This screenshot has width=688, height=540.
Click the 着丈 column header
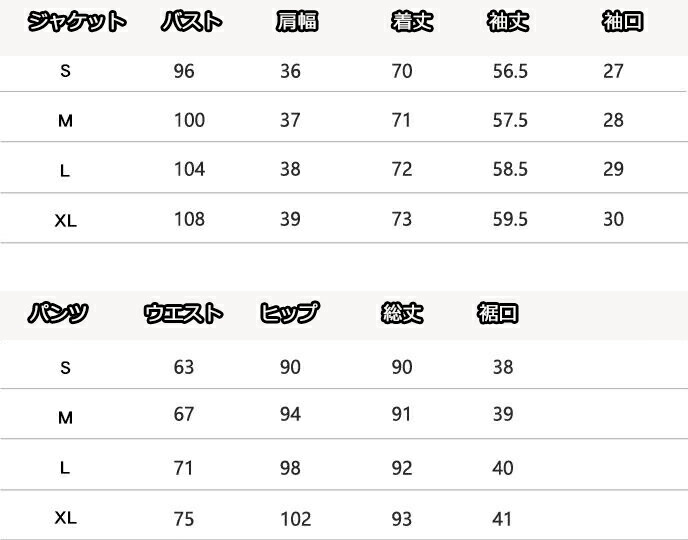coord(411,22)
